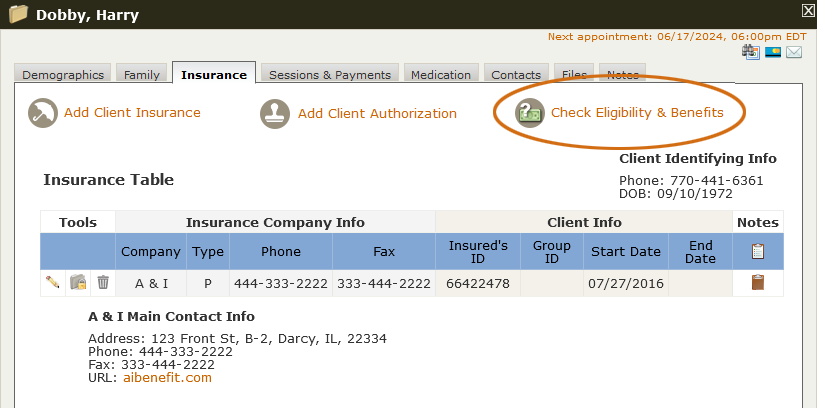Viewport: 817px width, 408px height.
Task: Click the stamp Add Client Authorization icon
Action: coord(275,114)
